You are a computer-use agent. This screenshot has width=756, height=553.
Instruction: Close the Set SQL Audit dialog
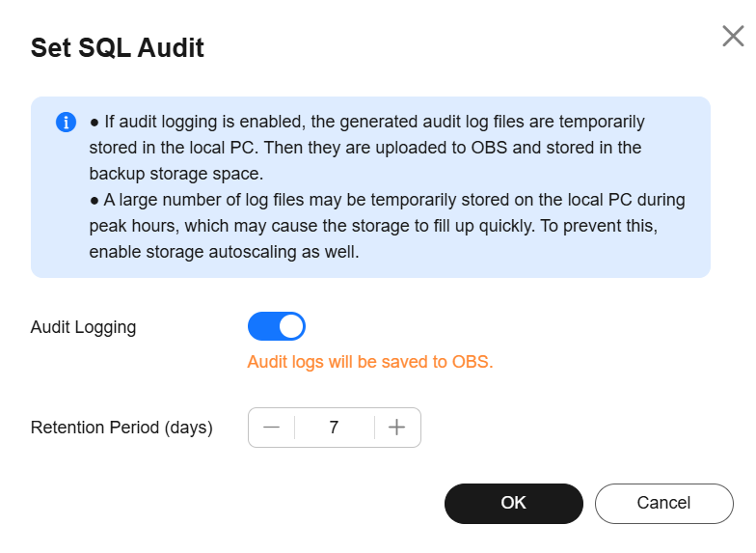(x=733, y=37)
